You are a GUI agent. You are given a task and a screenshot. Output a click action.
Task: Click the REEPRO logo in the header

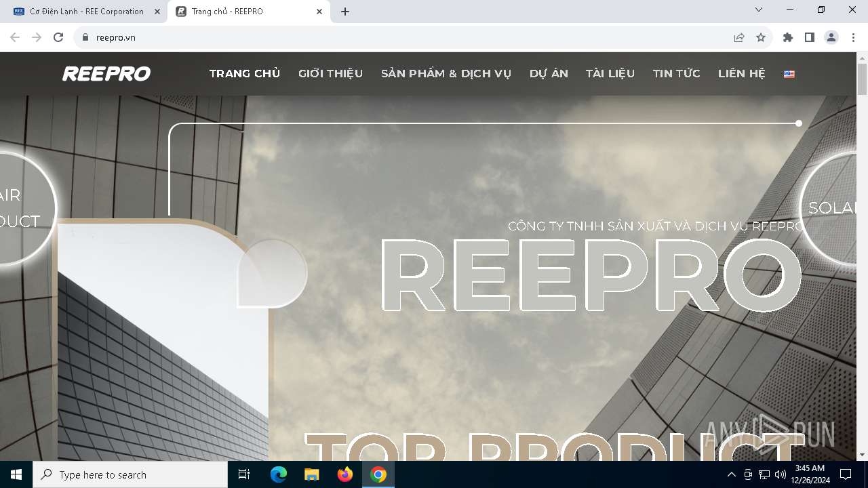point(106,73)
